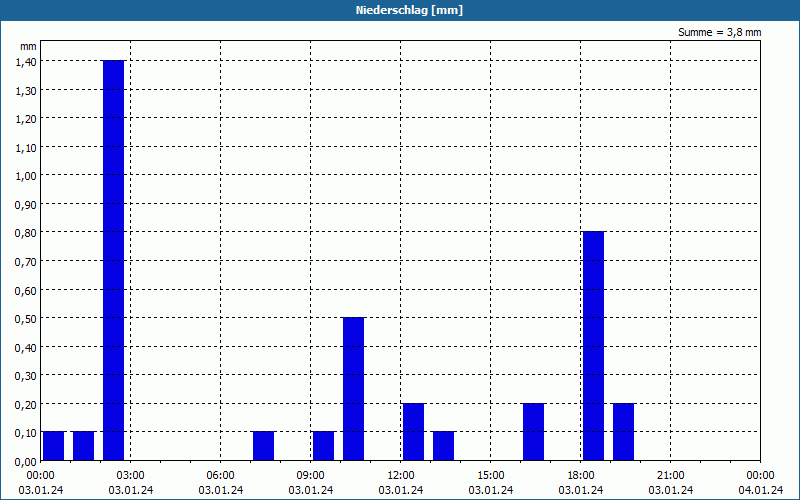Click the 04.01.24 date label

pos(761,490)
